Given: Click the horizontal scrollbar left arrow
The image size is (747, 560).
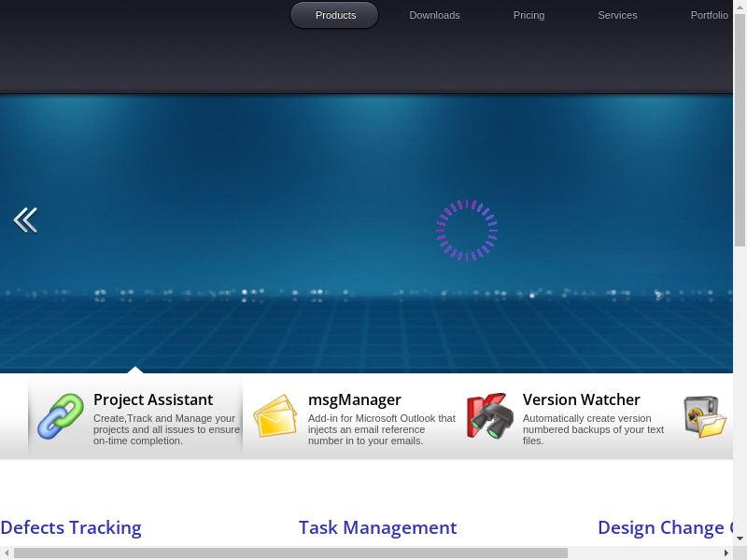Looking at the screenshot, I should 7,553.
